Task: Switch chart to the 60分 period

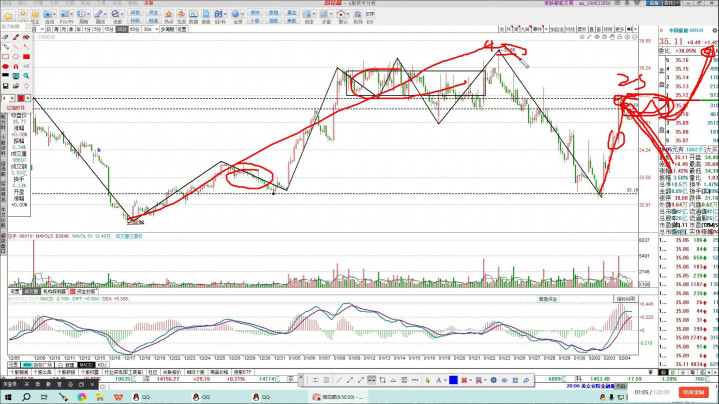Action: point(133,29)
